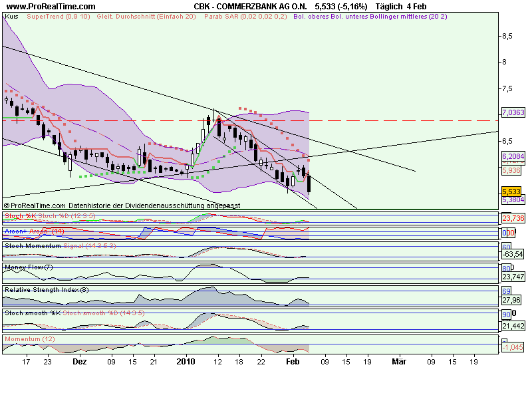Click the Bollinger bands (20 2) label
This screenshot has width=532, height=399.
click(x=370, y=16)
